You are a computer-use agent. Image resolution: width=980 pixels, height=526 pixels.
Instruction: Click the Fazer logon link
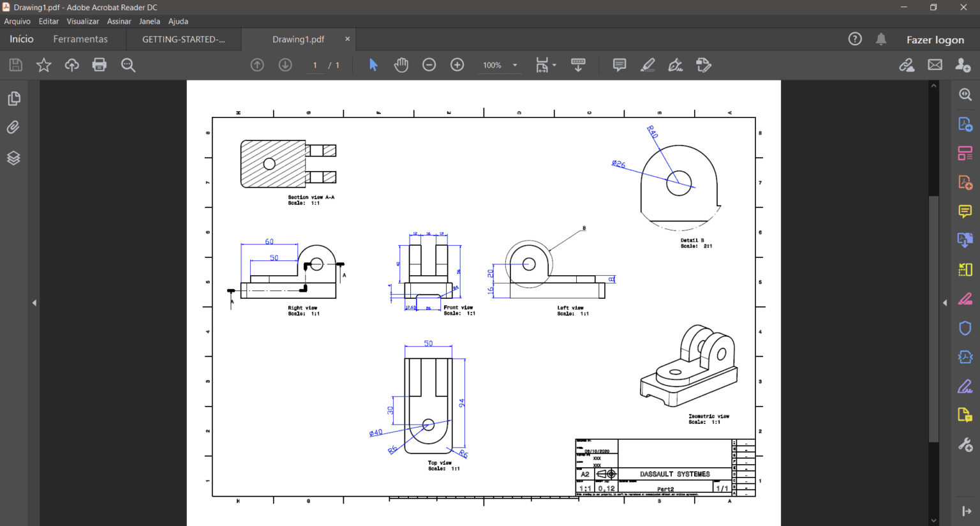tap(935, 39)
